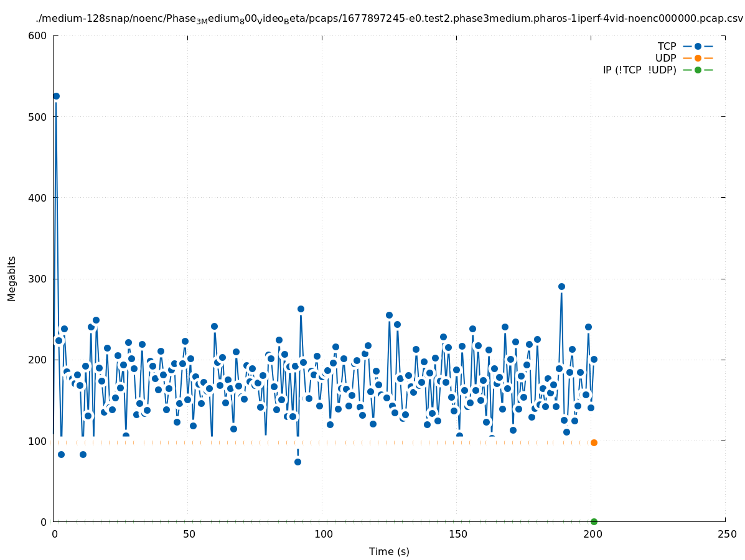Click the 250 tick label on x-axis

click(x=726, y=534)
